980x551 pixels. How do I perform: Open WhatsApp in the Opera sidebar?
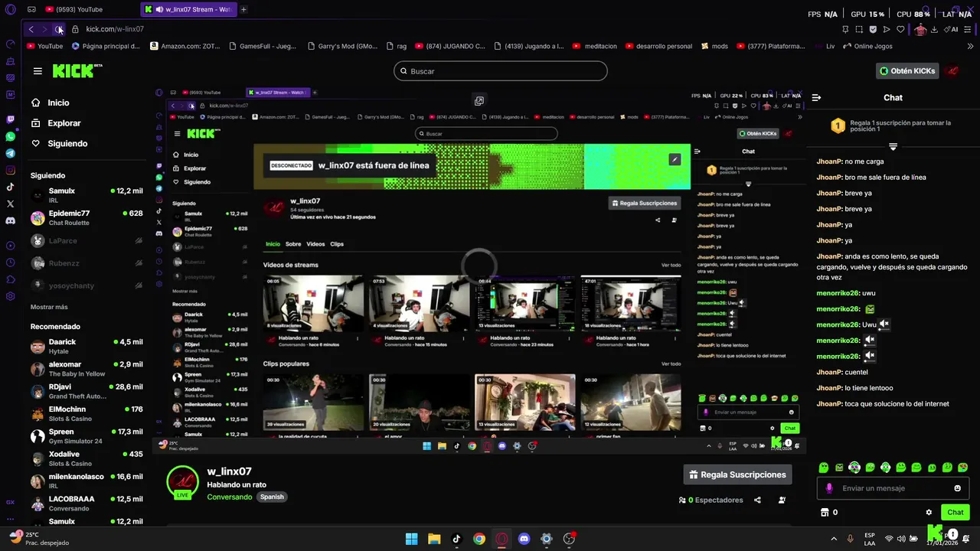(10, 136)
